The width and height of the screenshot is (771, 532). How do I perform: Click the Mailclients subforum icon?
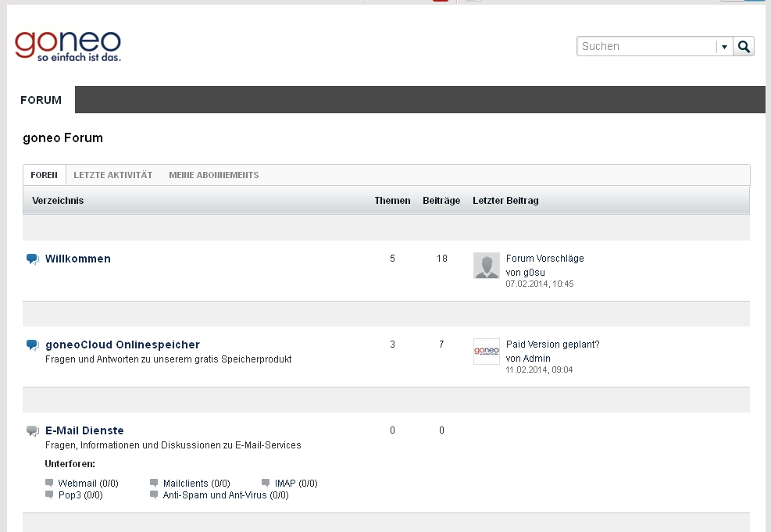154,483
